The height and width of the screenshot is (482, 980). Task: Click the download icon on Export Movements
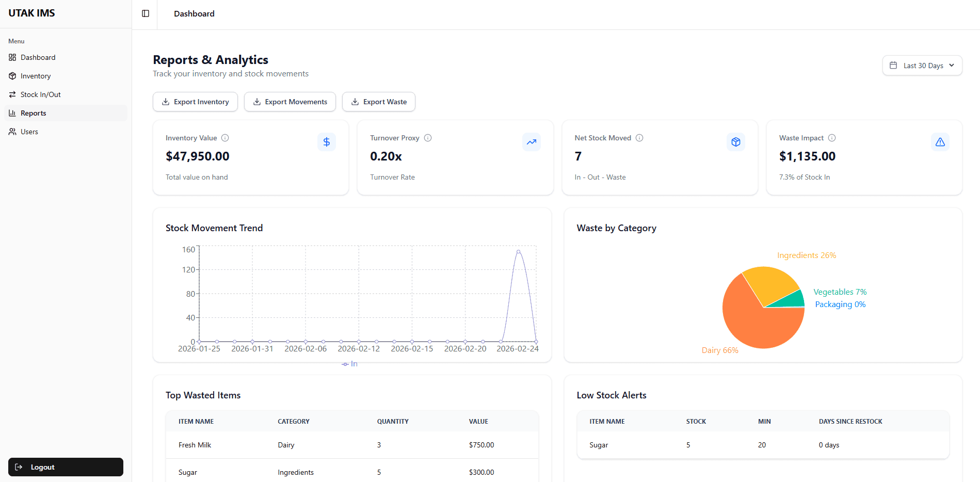[256, 102]
